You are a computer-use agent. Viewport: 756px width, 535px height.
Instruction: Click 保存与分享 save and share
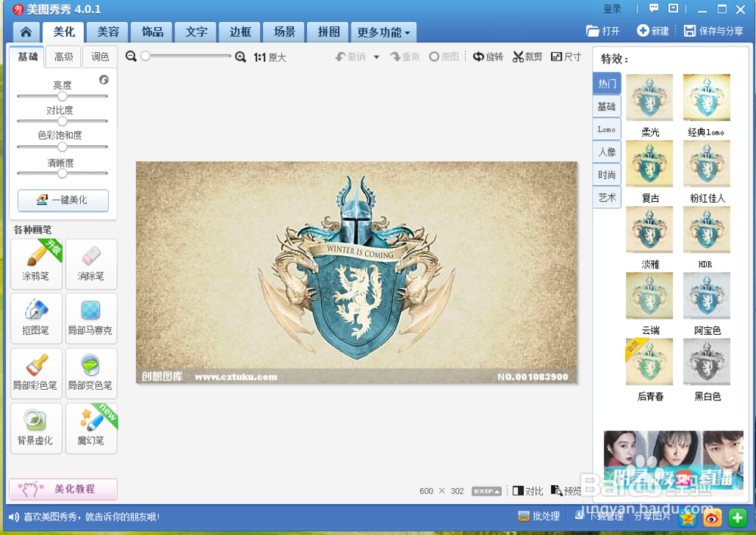click(714, 31)
